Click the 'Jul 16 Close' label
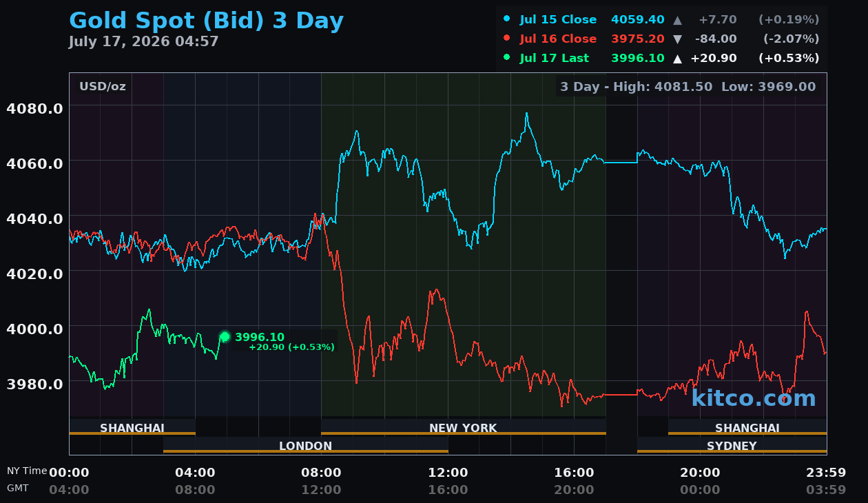 click(558, 39)
